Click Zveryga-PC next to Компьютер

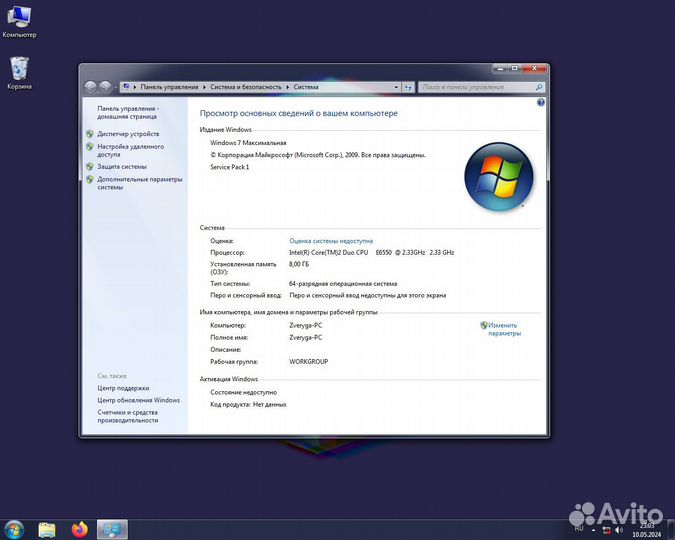tap(306, 326)
